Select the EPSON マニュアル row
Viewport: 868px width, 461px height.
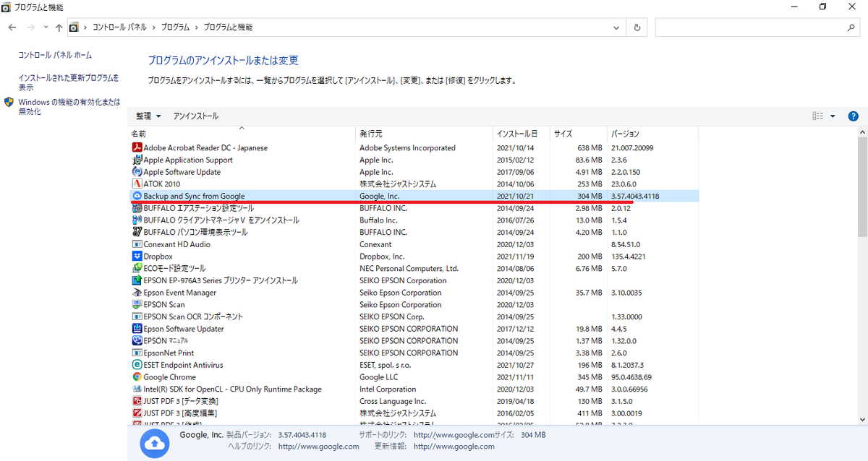pyautogui.click(x=414, y=340)
